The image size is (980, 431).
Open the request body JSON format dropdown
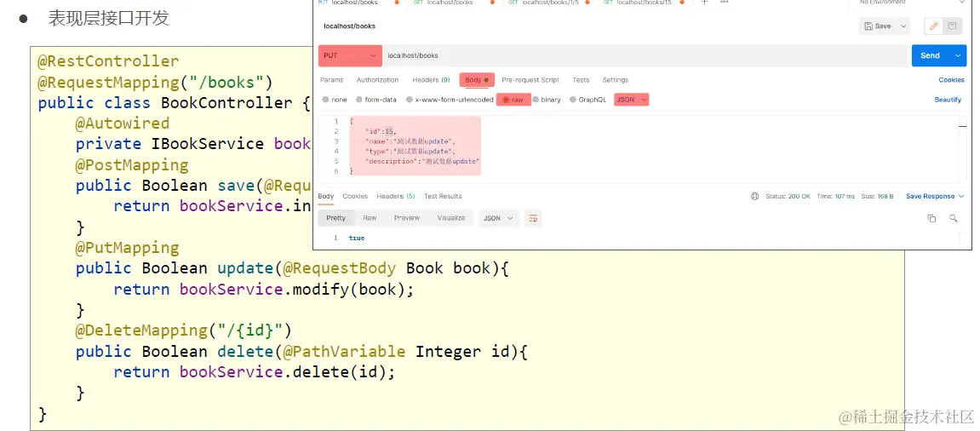coord(631,100)
